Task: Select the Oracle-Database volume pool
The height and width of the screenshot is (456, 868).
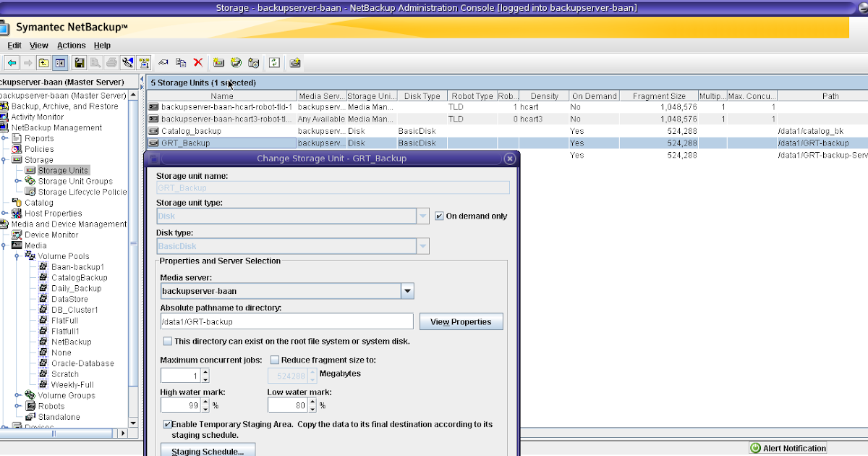Action: pos(82,363)
